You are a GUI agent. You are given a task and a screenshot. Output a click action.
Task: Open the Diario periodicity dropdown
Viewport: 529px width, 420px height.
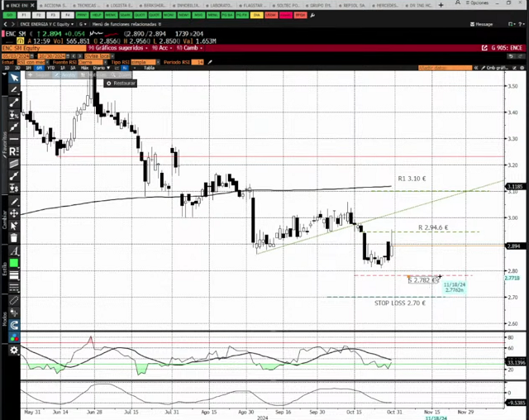click(x=102, y=68)
